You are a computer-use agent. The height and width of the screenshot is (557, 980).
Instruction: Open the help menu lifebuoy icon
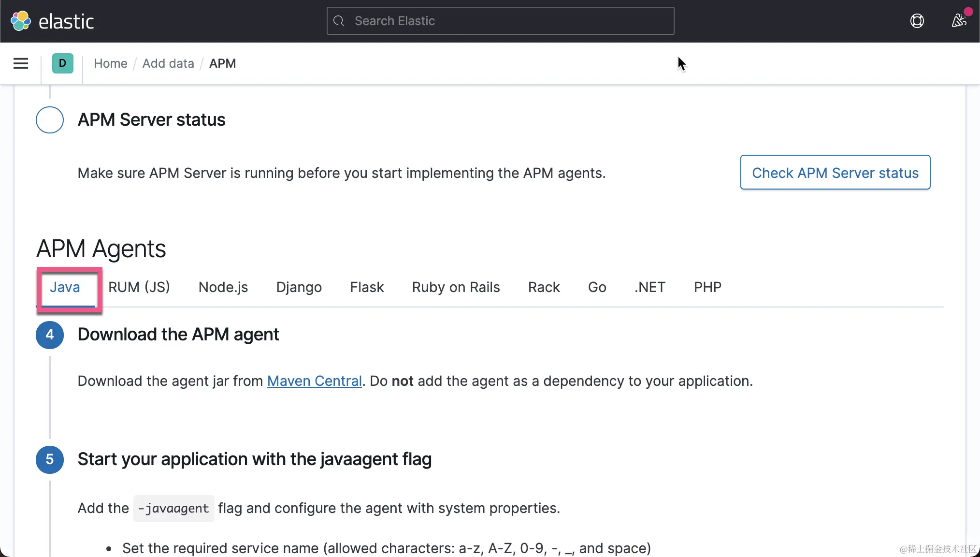(x=917, y=21)
